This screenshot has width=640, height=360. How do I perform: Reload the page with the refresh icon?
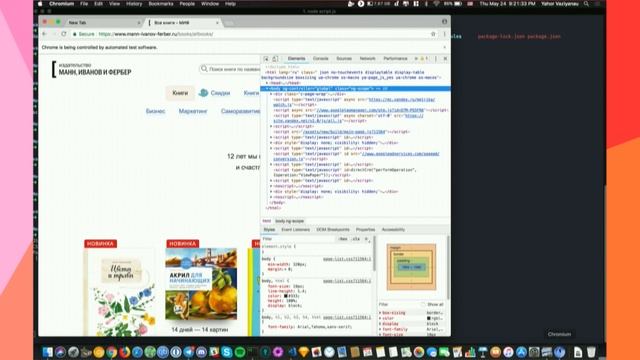[64, 34]
